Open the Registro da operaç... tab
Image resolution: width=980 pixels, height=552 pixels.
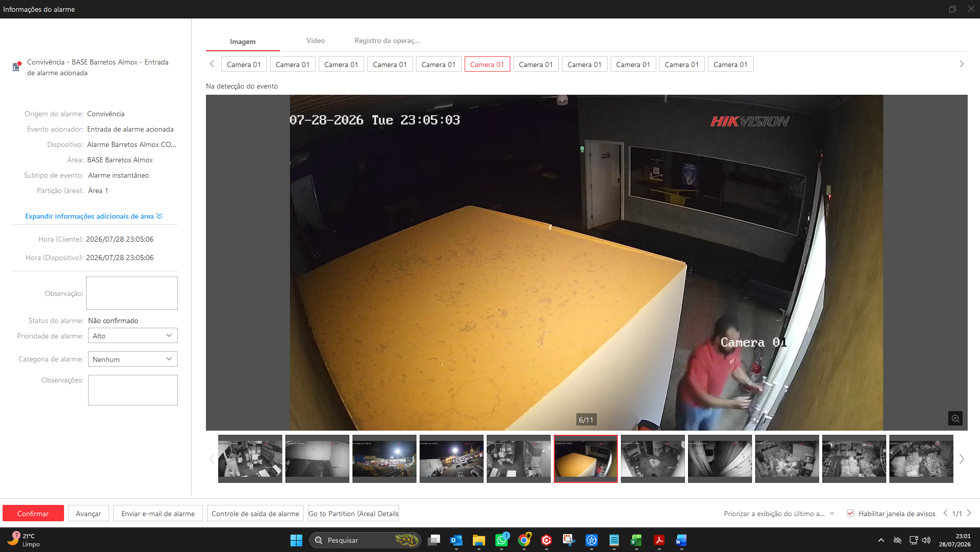387,40
